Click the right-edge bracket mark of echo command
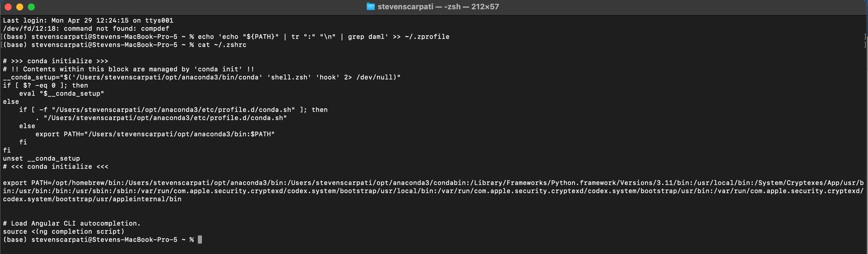 point(865,37)
